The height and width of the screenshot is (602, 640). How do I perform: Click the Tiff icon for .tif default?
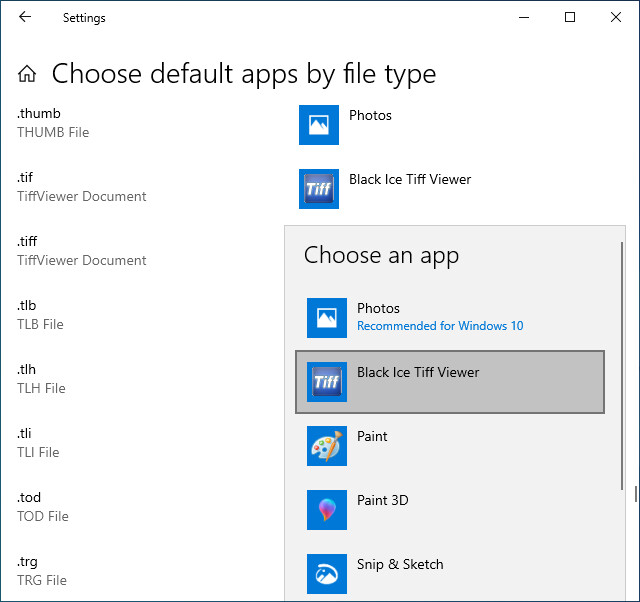pos(319,189)
